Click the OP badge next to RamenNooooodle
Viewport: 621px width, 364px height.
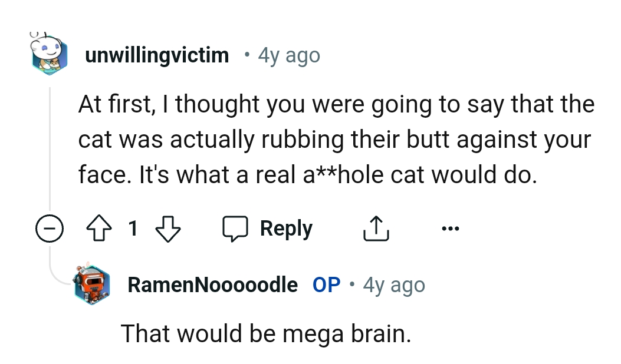coord(325,284)
